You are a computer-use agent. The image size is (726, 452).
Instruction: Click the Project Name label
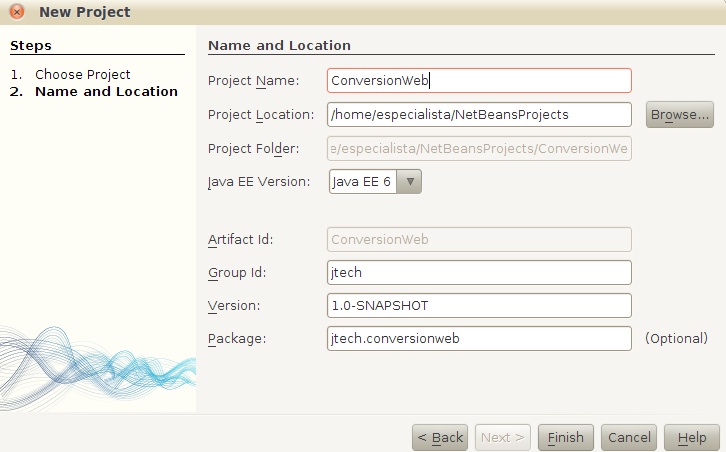point(254,81)
